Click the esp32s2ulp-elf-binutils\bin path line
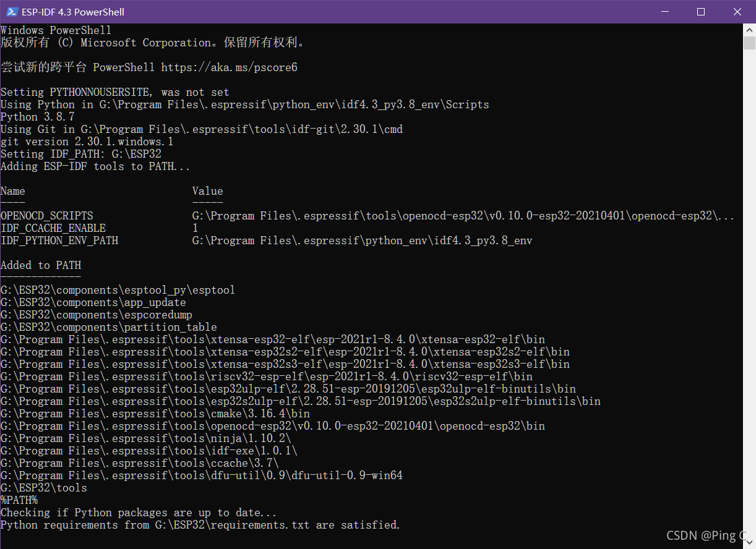 pos(301,401)
